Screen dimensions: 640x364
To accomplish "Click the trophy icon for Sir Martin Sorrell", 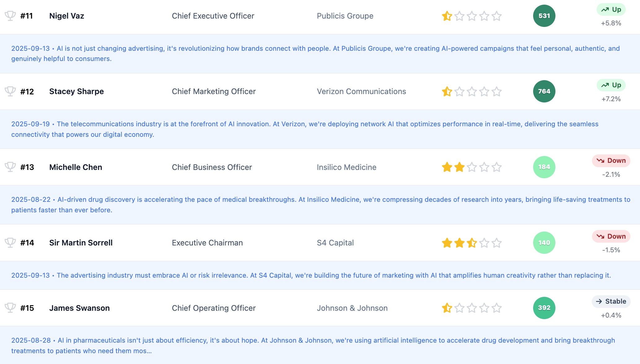I will (10, 242).
